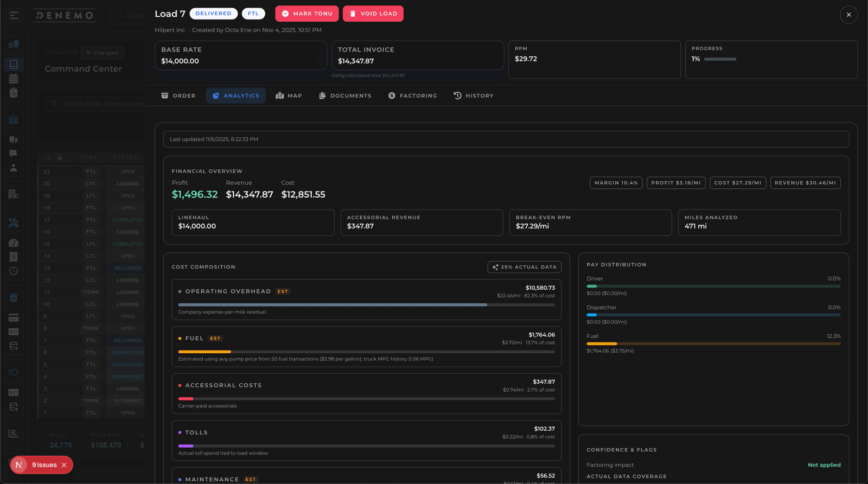Image resolution: width=868 pixels, height=484 pixels.
Task: Dismiss the 9 Issues badge with X
Action: click(x=64, y=465)
